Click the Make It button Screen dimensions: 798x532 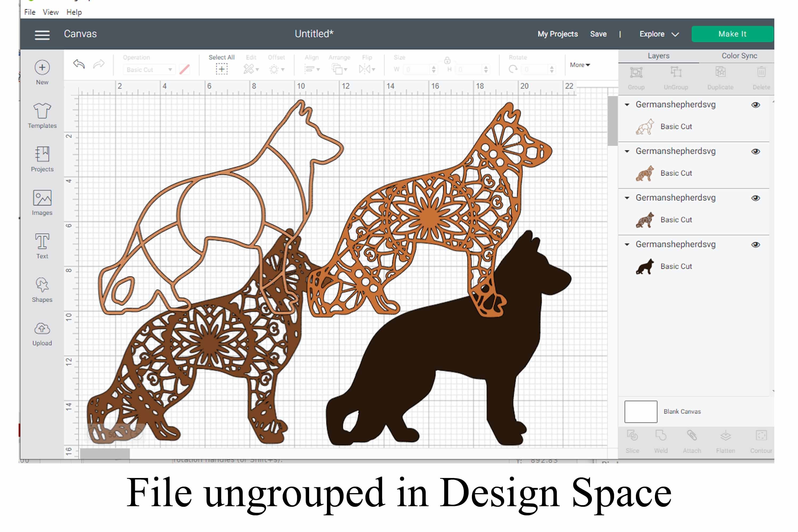coord(733,34)
